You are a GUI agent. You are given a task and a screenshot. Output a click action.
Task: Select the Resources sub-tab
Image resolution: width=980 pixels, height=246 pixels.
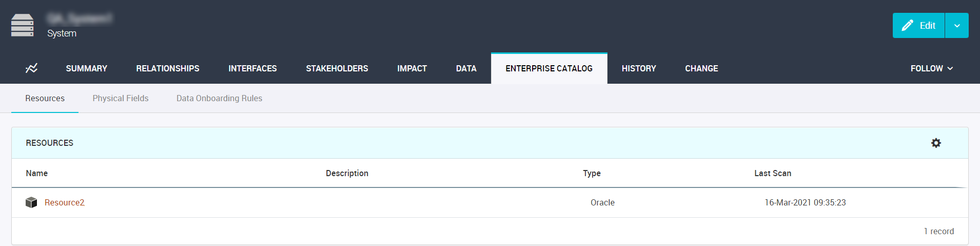point(45,98)
